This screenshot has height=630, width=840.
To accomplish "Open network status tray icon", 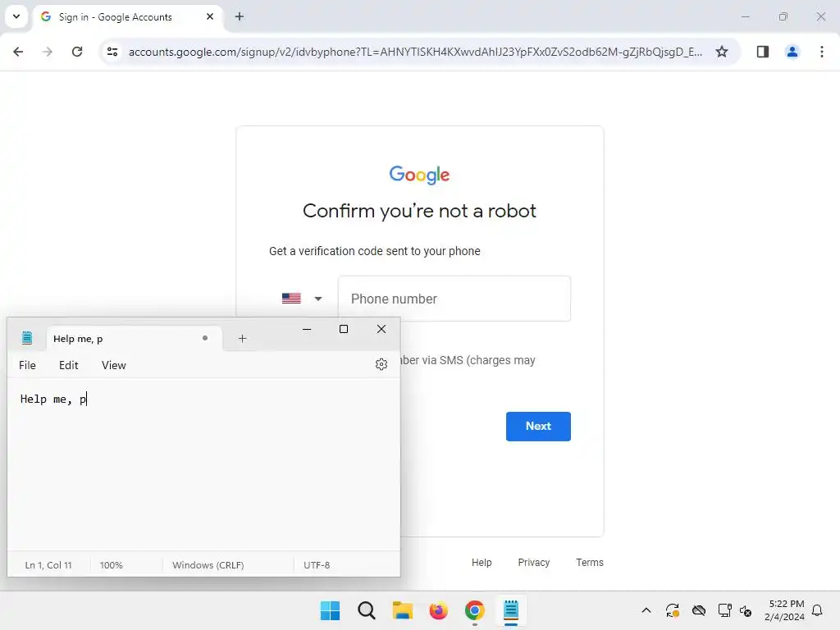I will 725,610.
